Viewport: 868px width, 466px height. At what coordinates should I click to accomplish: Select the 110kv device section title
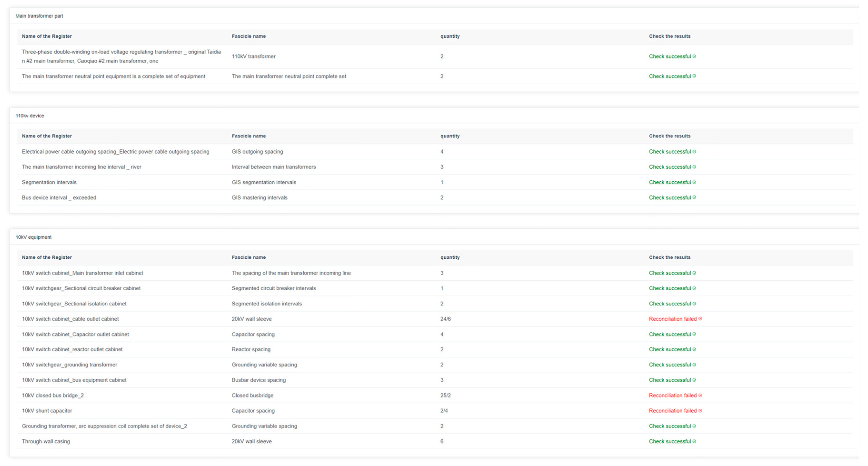(30, 116)
